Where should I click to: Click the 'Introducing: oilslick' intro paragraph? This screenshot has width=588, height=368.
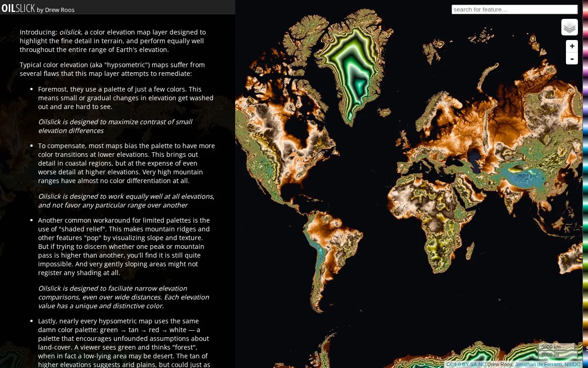click(x=113, y=41)
